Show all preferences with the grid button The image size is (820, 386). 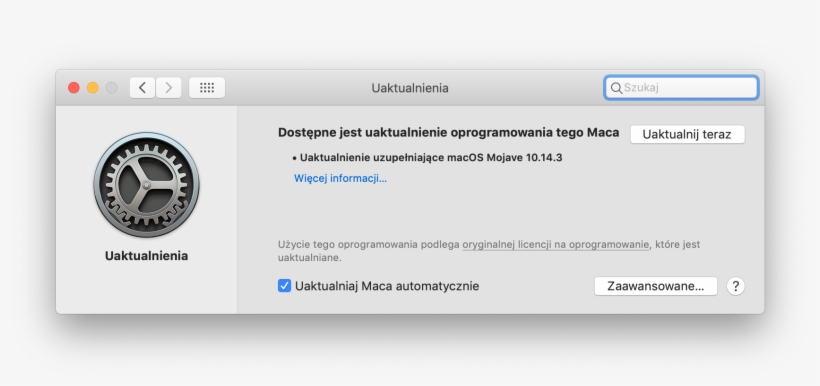(207, 88)
